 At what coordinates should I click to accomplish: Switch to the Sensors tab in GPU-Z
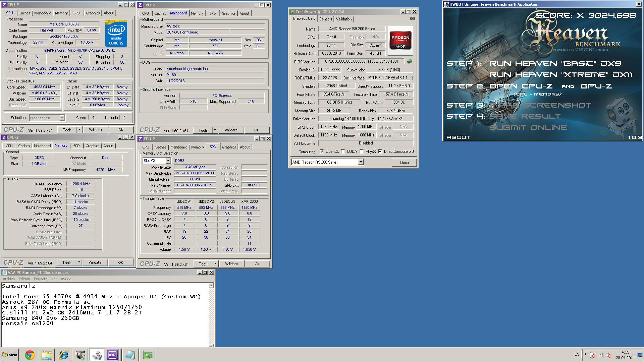(326, 19)
